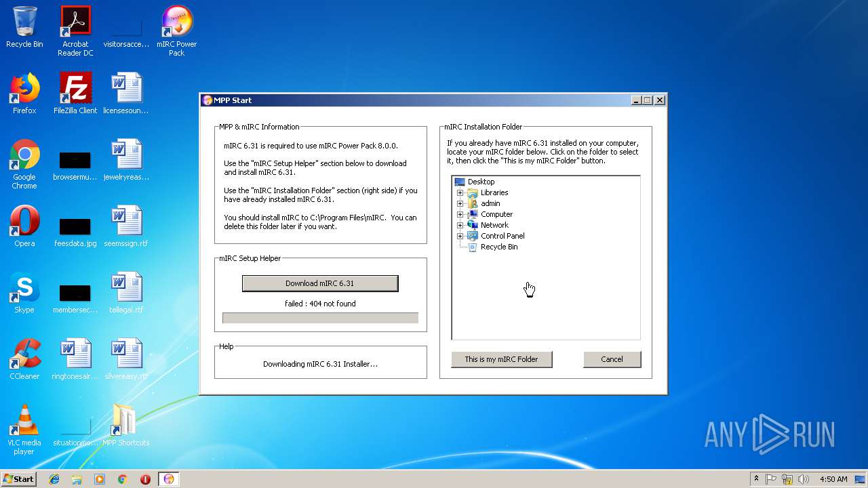
Task: Open silvereasy.rtf document
Action: [126, 359]
